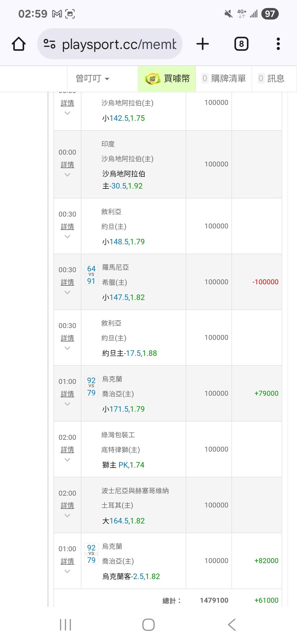Tap the browser home icon
Viewport: 297px width, 644px height.
coord(19,44)
